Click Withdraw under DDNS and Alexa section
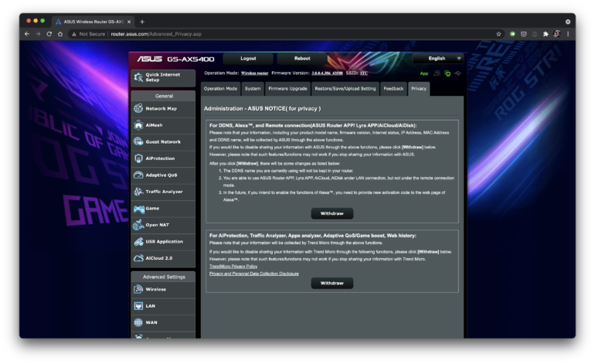 332,213
